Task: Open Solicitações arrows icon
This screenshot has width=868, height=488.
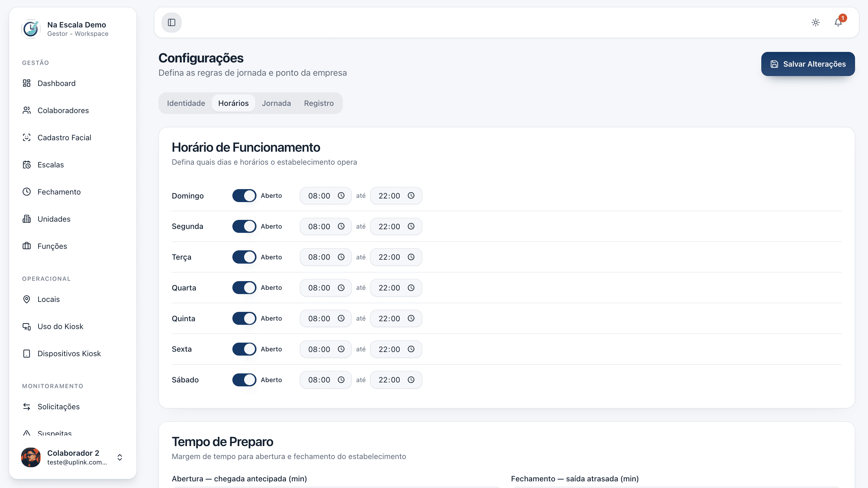Action: tap(27, 407)
